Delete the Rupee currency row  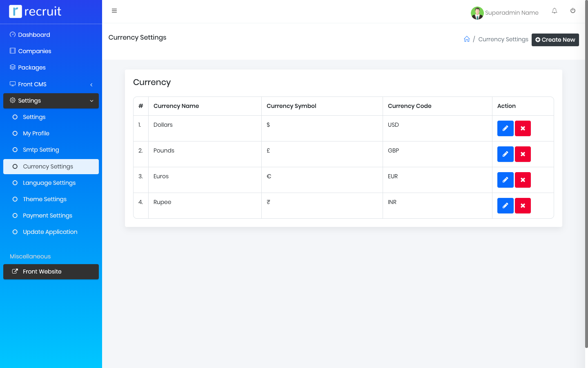point(523,206)
